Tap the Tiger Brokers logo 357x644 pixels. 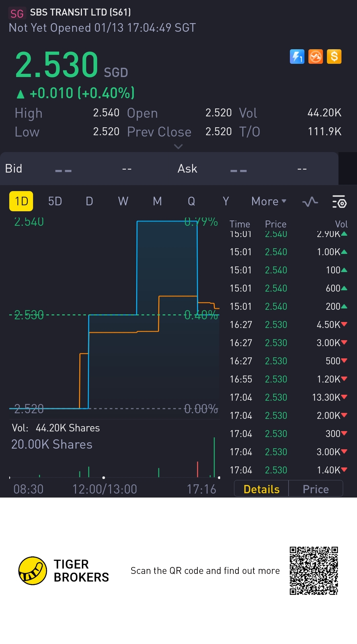tap(32, 571)
